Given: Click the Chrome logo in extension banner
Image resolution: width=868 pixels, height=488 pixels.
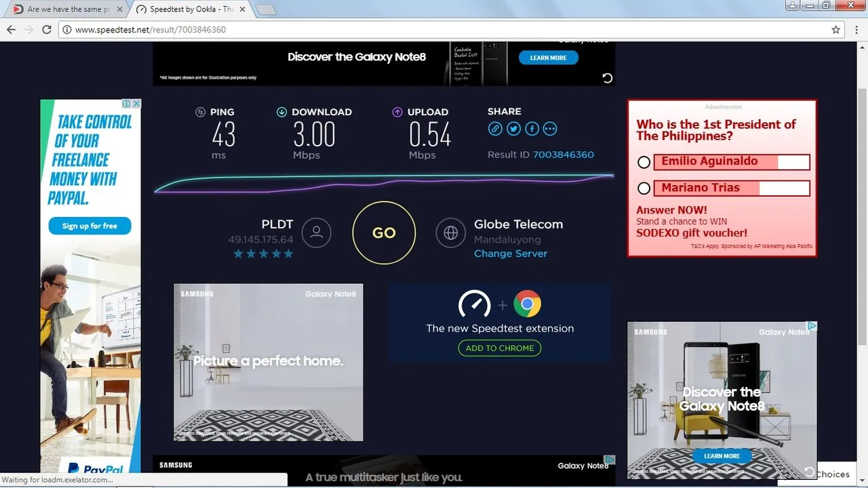Looking at the screenshot, I should pyautogui.click(x=527, y=304).
